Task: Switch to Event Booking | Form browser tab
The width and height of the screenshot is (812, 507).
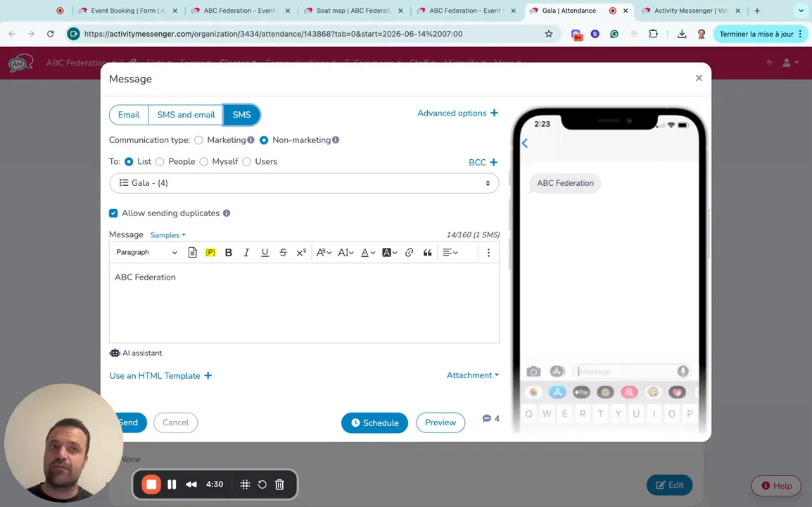Action: click(127, 11)
